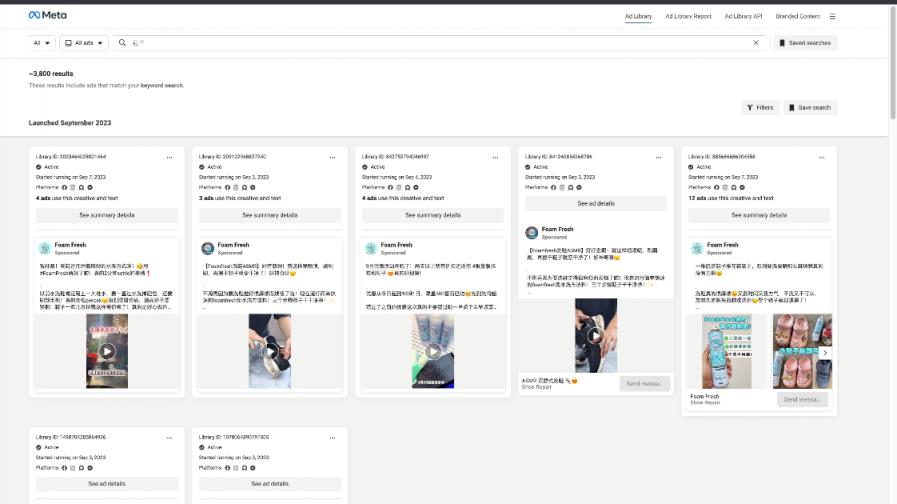Open options menu on ASMR ad card

pyautogui.click(x=658, y=157)
